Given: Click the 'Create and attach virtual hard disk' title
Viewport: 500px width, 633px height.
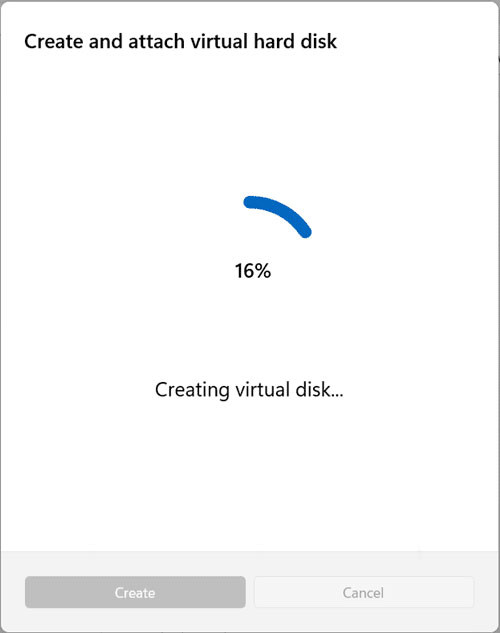Looking at the screenshot, I should pos(180,41).
